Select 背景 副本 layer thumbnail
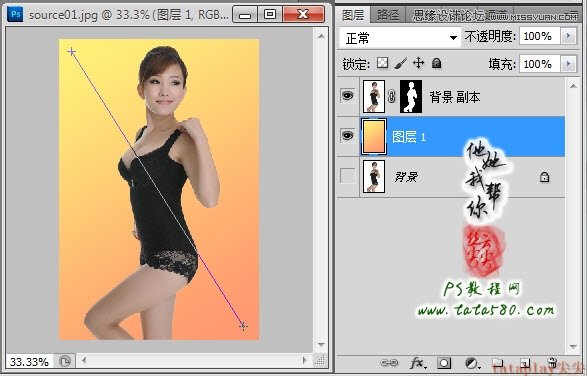Viewport: 587px width, 376px height. click(374, 97)
